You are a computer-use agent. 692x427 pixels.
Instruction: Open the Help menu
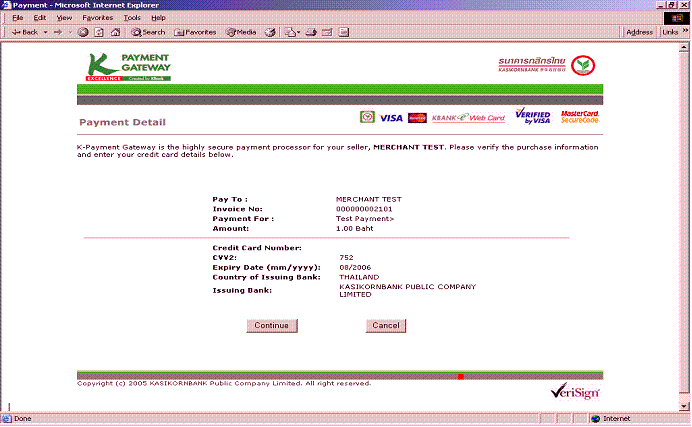point(158,18)
